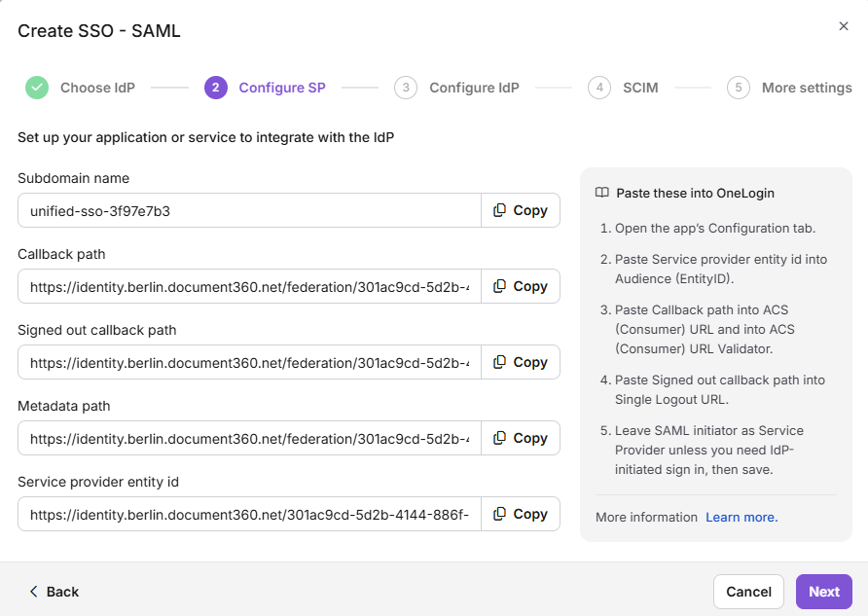
Task: Proceed with the Next button
Action: pos(823,592)
